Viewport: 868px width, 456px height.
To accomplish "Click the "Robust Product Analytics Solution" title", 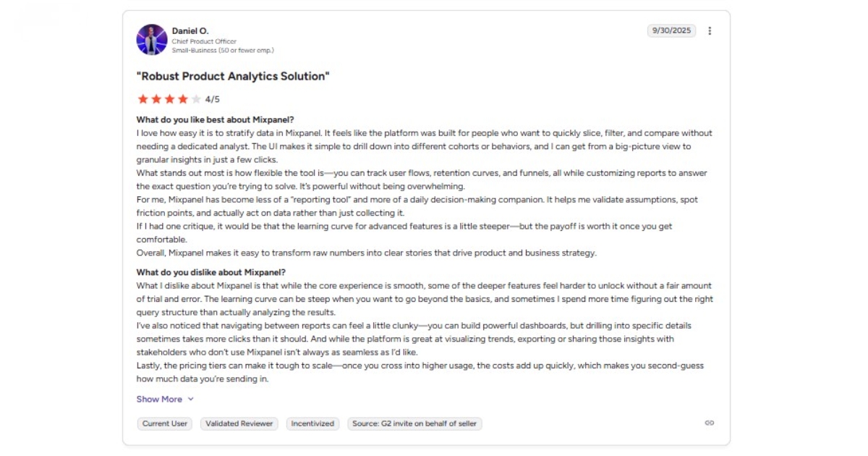I will point(233,76).
